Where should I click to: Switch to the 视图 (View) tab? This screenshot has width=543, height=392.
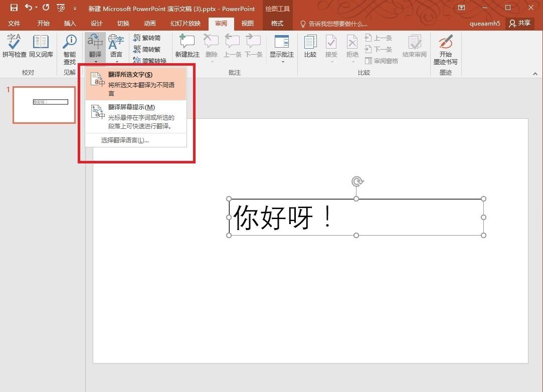tap(248, 23)
